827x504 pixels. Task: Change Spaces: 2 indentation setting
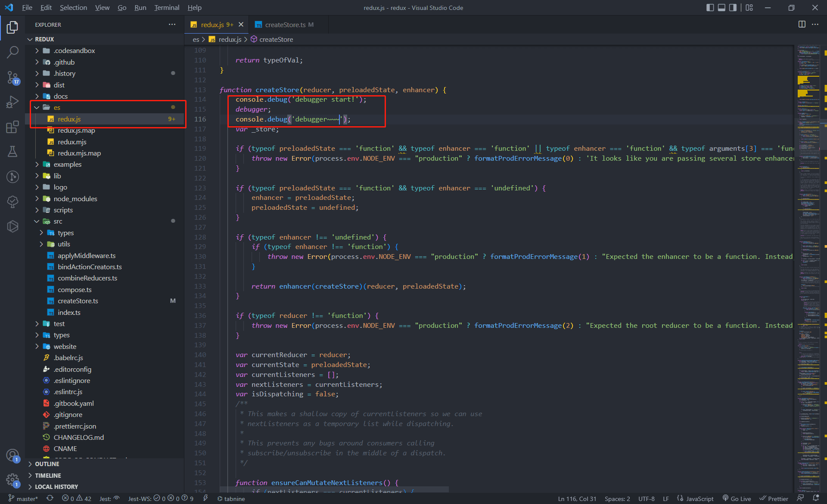click(x=617, y=498)
